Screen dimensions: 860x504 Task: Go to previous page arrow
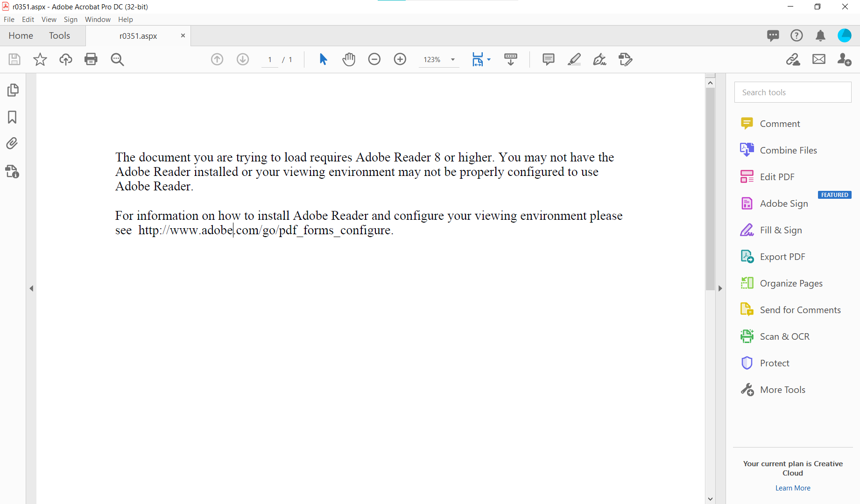(217, 59)
